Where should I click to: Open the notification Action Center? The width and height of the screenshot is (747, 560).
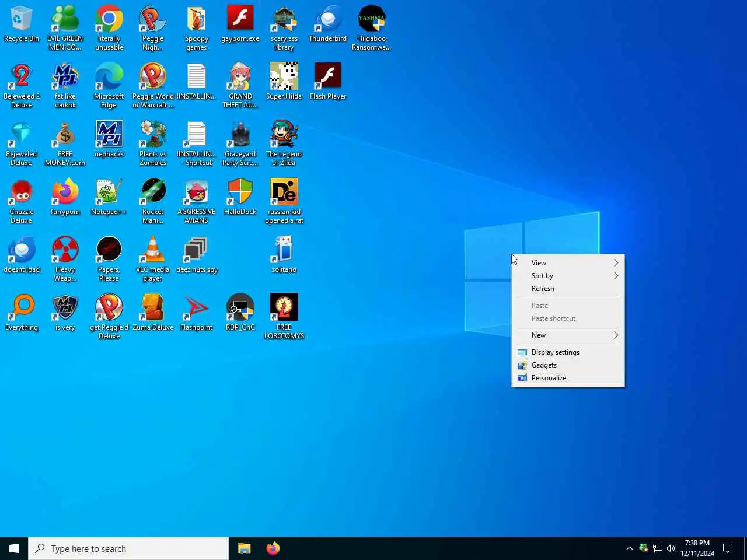[728, 548]
